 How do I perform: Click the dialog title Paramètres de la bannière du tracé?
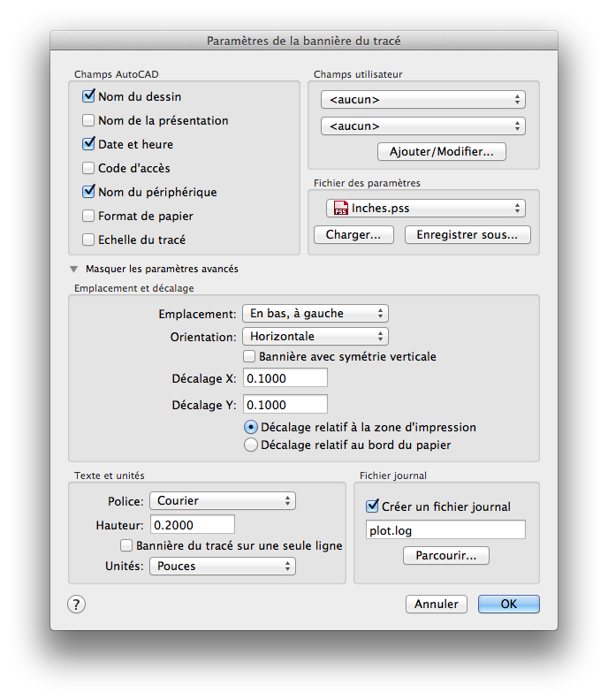point(303,41)
